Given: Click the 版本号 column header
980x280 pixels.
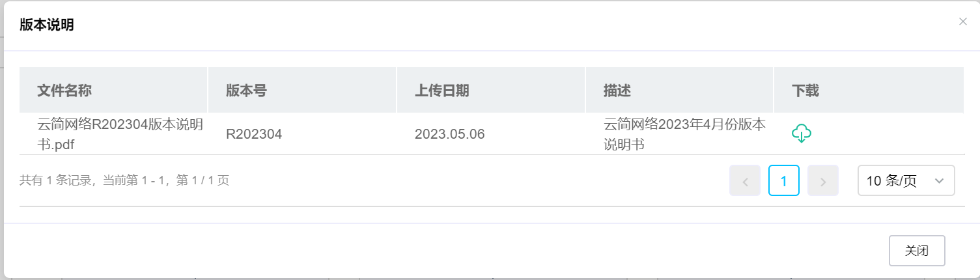Looking at the screenshot, I should [x=246, y=91].
